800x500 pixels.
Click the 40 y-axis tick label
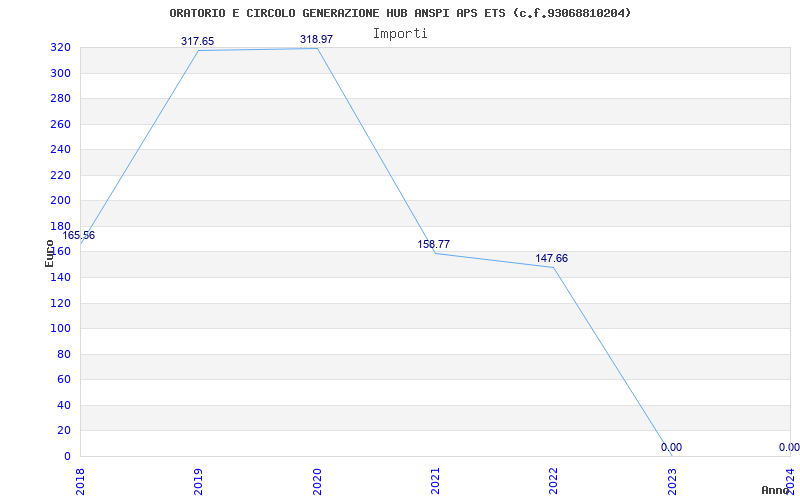tap(64, 405)
